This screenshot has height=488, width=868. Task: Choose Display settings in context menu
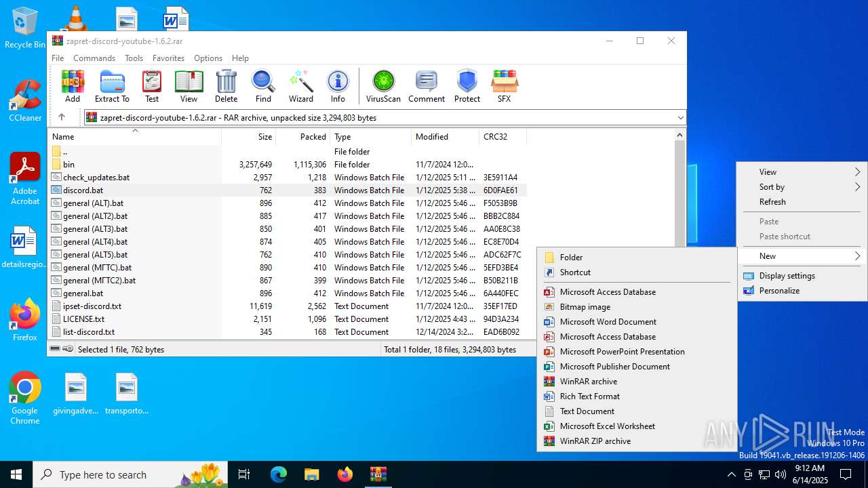tap(802, 276)
